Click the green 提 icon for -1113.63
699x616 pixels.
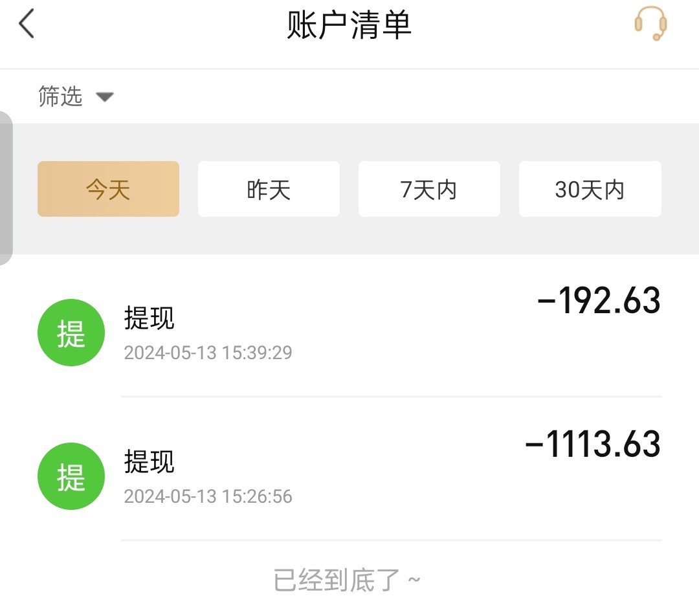(71, 476)
